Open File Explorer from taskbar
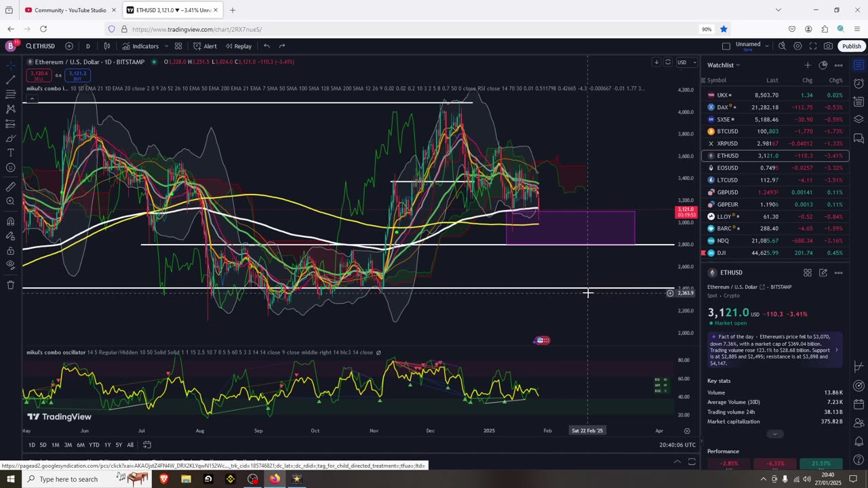Viewport: 868px width, 488px height. click(x=186, y=479)
